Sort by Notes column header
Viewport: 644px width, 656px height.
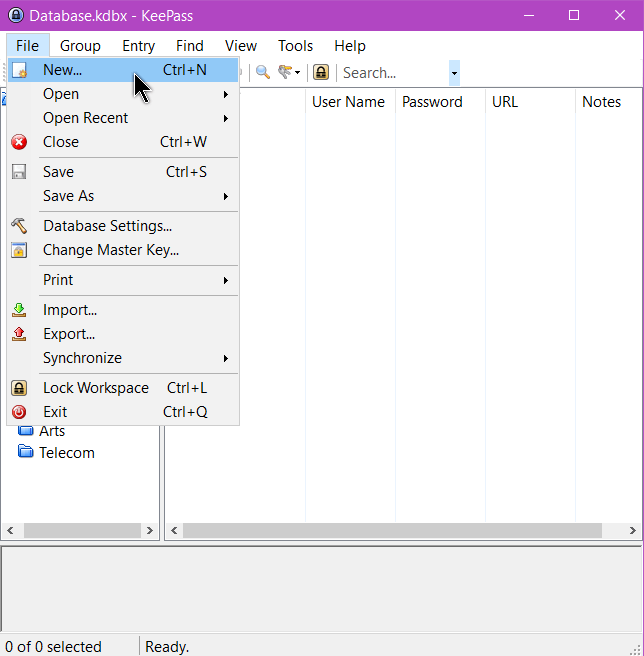click(x=609, y=102)
